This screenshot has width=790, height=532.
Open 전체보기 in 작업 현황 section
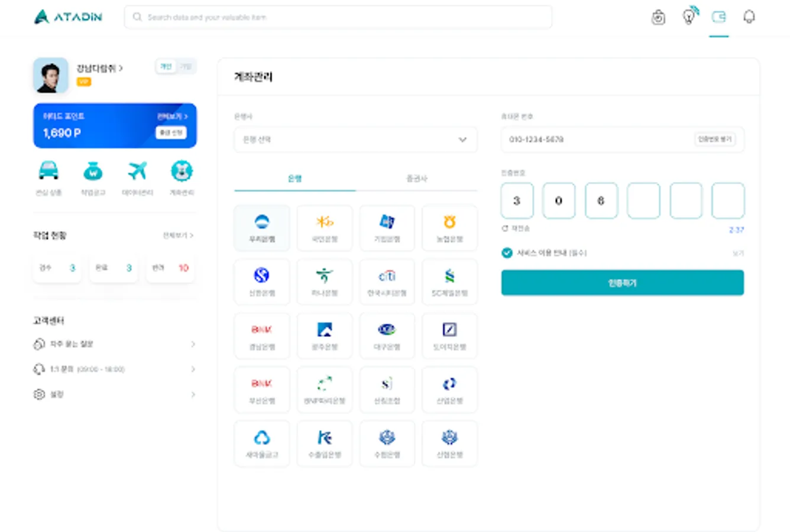[x=178, y=235]
